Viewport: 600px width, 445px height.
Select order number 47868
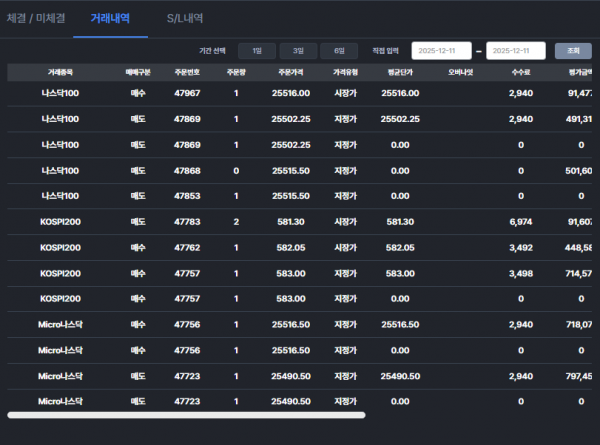pos(187,171)
